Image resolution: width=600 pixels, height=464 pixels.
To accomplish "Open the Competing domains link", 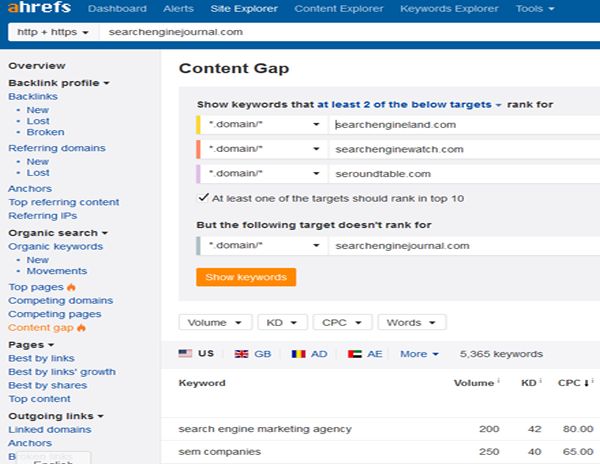I will point(60,301).
